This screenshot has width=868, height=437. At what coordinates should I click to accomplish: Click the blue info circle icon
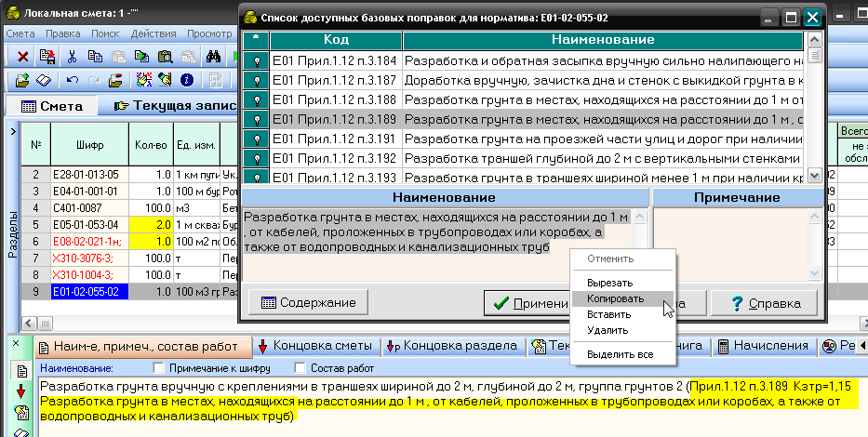pyautogui.click(x=187, y=80)
